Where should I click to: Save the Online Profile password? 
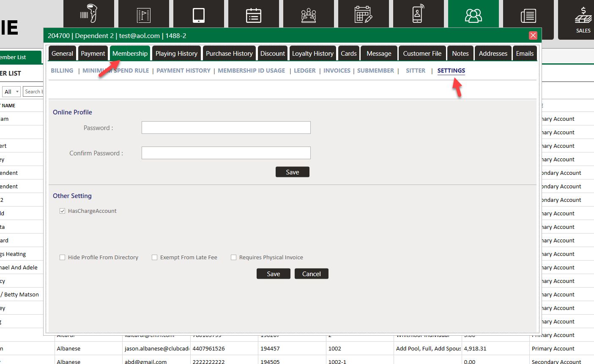292,172
